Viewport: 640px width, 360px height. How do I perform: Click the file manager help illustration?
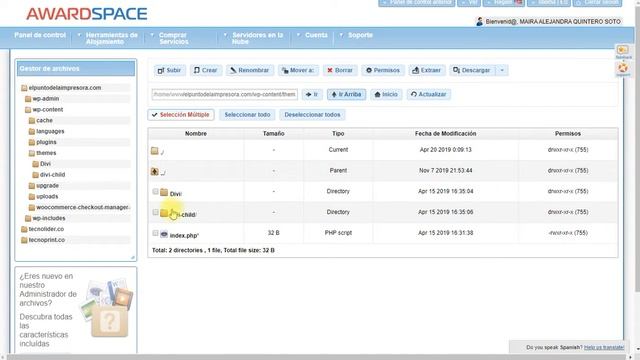[x=107, y=307]
